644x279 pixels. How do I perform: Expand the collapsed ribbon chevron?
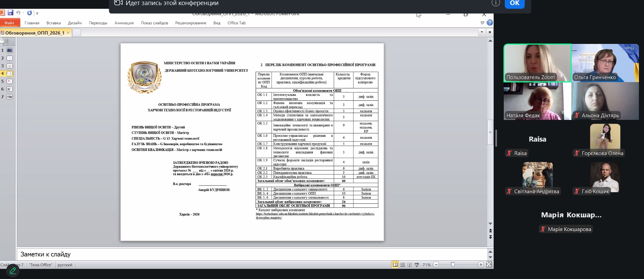tap(482, 23)
